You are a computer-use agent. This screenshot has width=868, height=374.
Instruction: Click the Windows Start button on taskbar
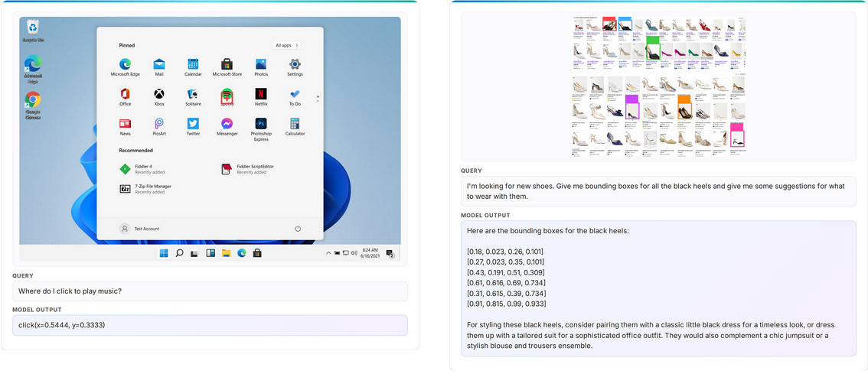point(164,253)
